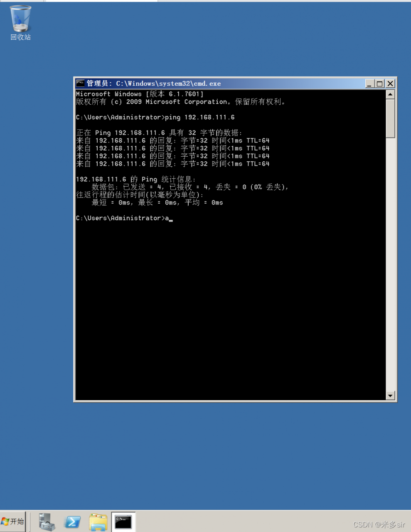Screen dimensions: 411x532
Task: Click the '数据包: 已发送 = 4' statistics line
Action: coord(190,187)
